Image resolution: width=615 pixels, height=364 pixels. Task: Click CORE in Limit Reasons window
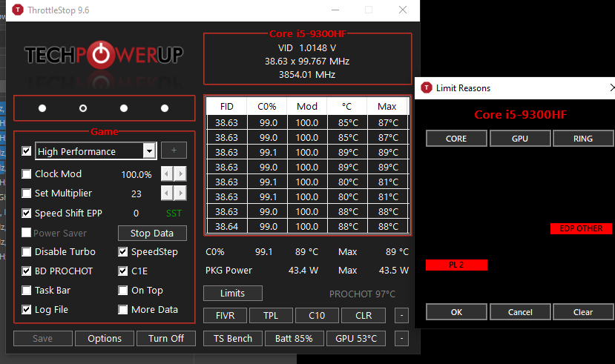(456, 139)
